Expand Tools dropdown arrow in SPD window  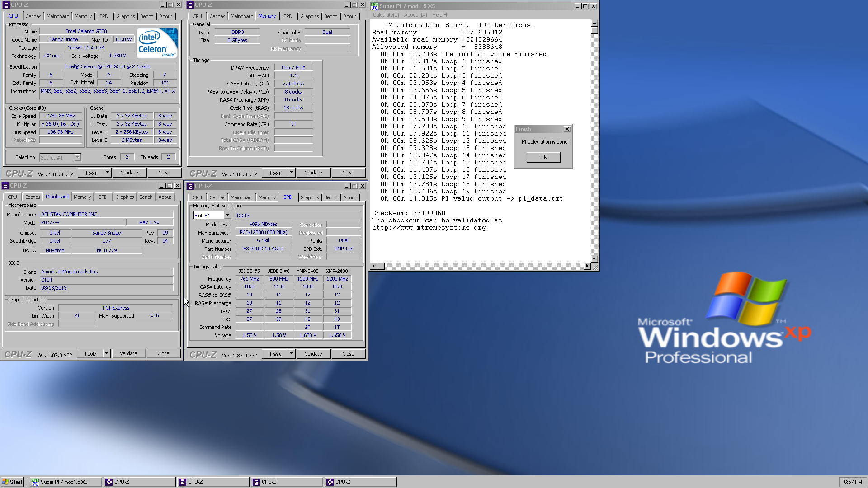[291, 354]
